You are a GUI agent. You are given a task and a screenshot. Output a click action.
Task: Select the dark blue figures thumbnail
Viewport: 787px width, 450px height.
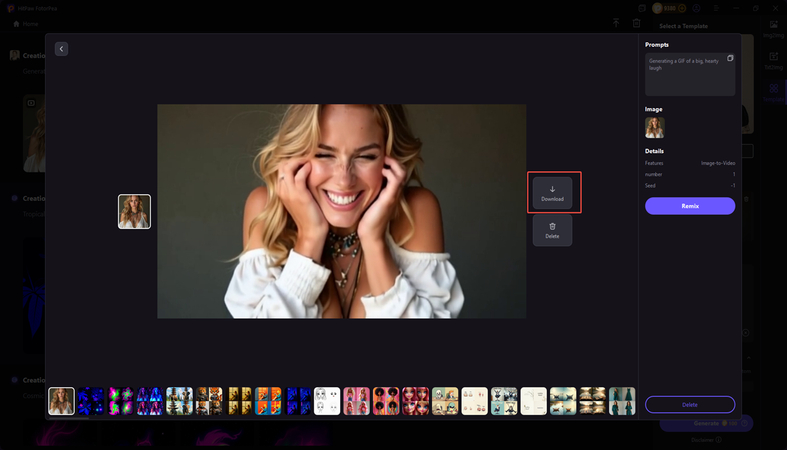pyautogui.click(x=298, y=401)
